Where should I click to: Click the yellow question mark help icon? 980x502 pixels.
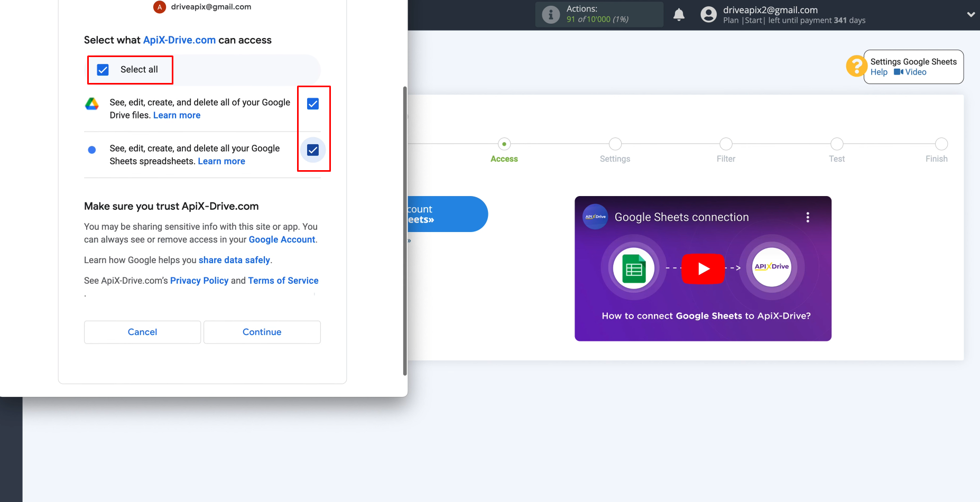click(x=856, y=66)
